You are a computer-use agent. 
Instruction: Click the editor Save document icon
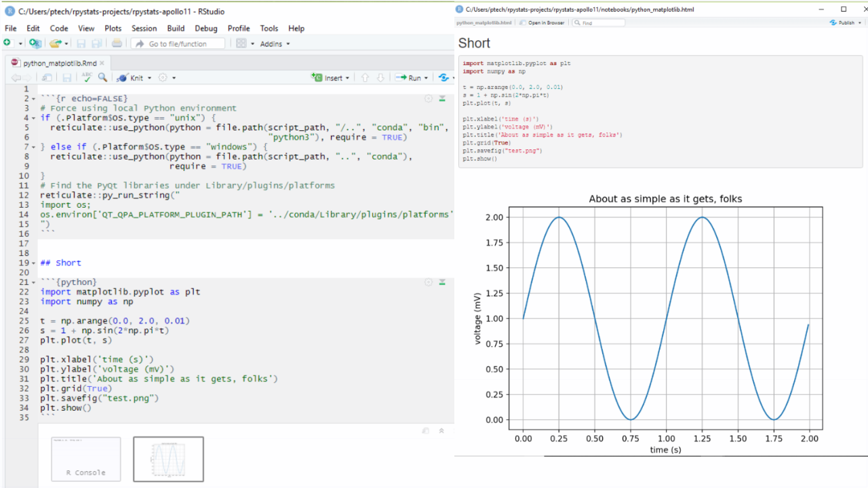pos(67,78)
